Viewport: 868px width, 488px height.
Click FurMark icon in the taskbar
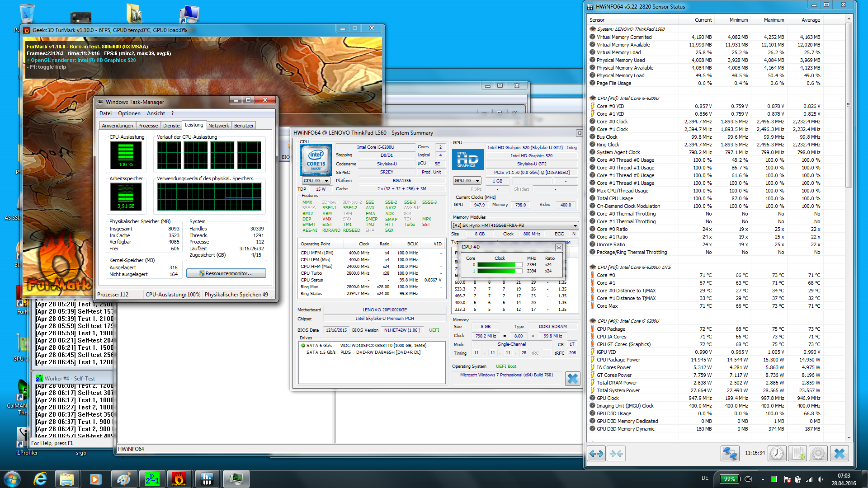coord(179,479)
